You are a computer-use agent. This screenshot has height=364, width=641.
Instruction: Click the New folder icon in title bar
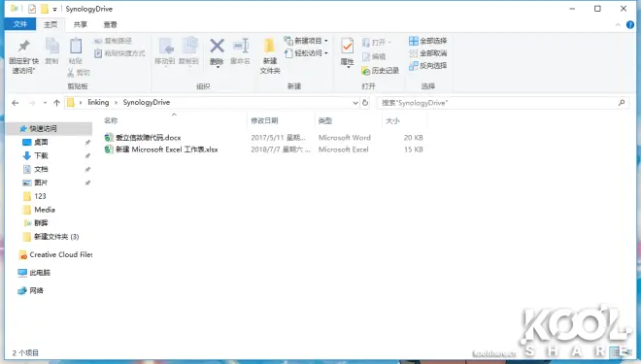click(x=45, y=9)
